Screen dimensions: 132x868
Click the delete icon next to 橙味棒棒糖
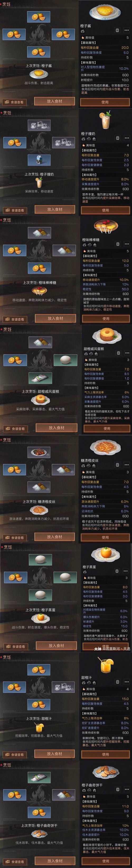point(117,244)
